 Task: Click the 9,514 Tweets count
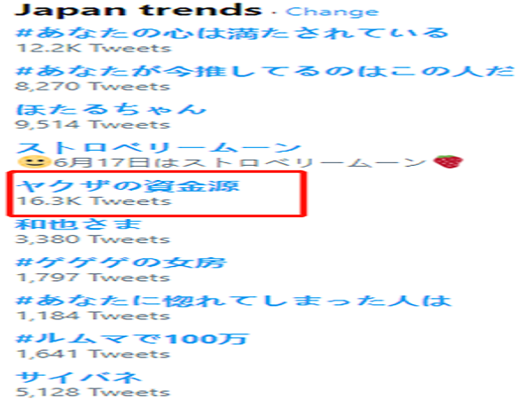tap(93, 124)
